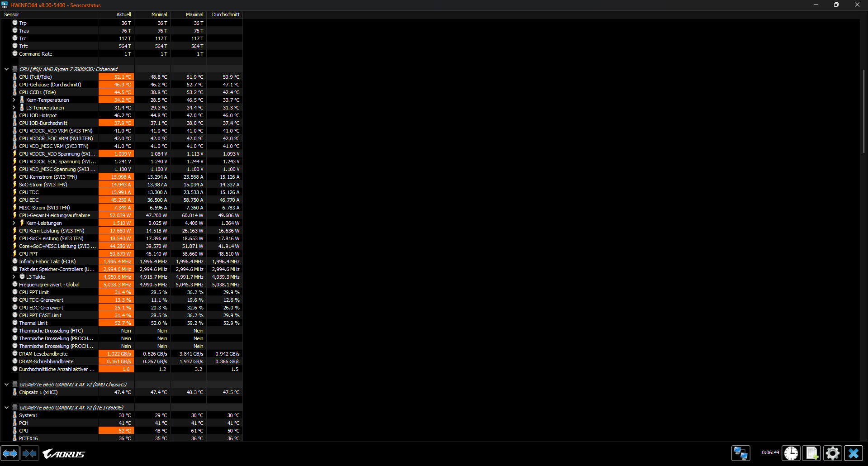
Task: Click the clock icon of Infinity Fabric Takt
Action: click(x=15, y=262)
